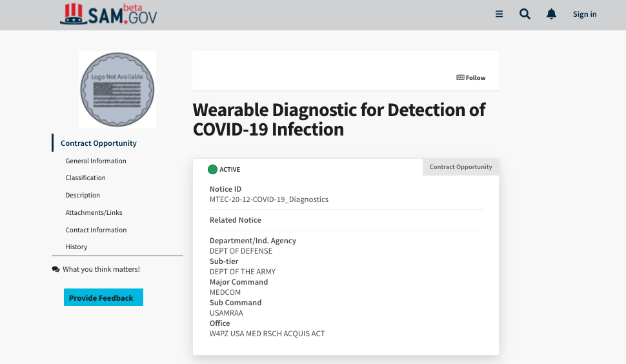The height and width of the screenshot is (364, 626).
Task: Open the hamburger menu icon
Action: point(499,14)
